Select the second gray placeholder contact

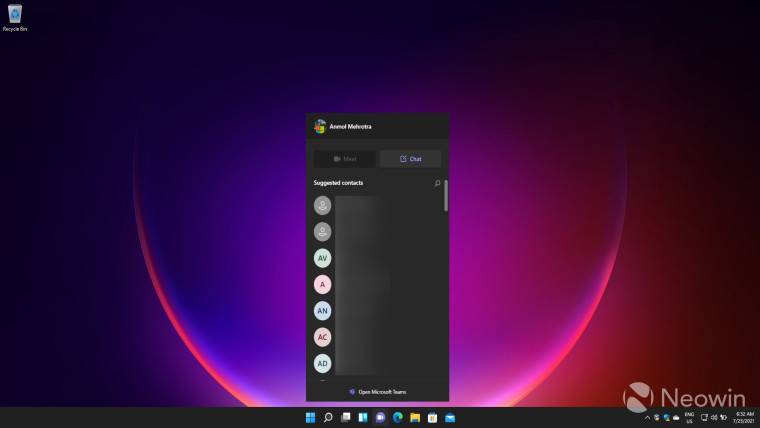pyautogui.click(x=322, y=231)
